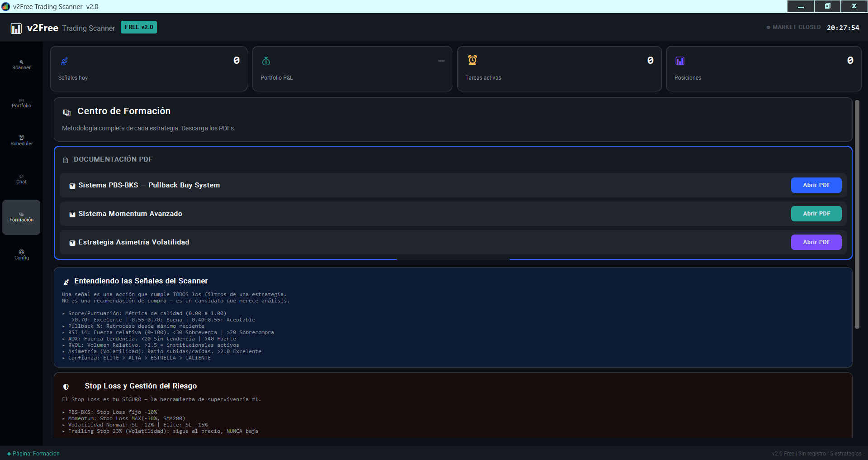868x460 pixels.
Task: Open Estrategia Asimetría Volatilidad via Abrir PDF
Action: [816, 242]
